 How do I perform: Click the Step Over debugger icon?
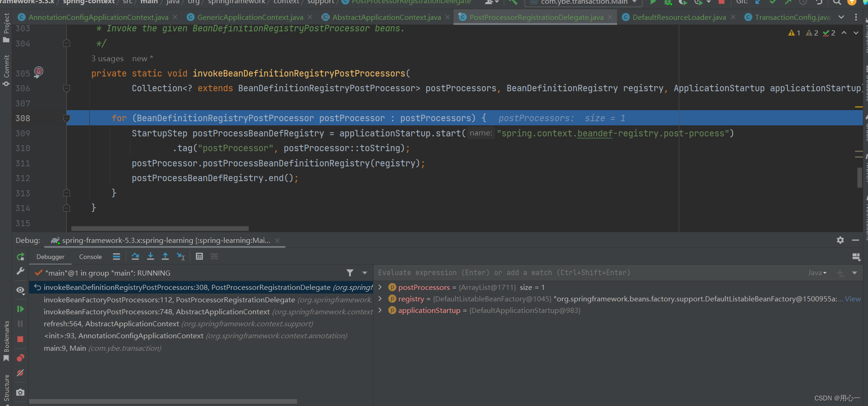pyautogui.click(x=135, y=256)
